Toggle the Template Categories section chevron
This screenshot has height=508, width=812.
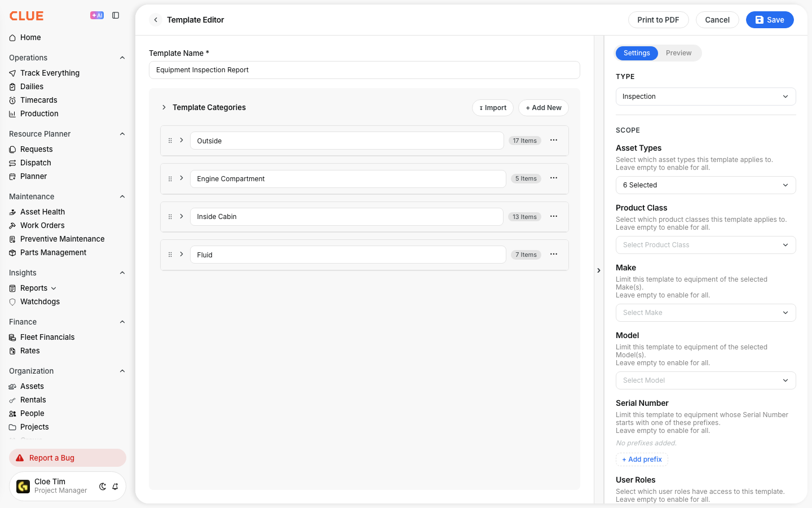click(x=164, y=107)
